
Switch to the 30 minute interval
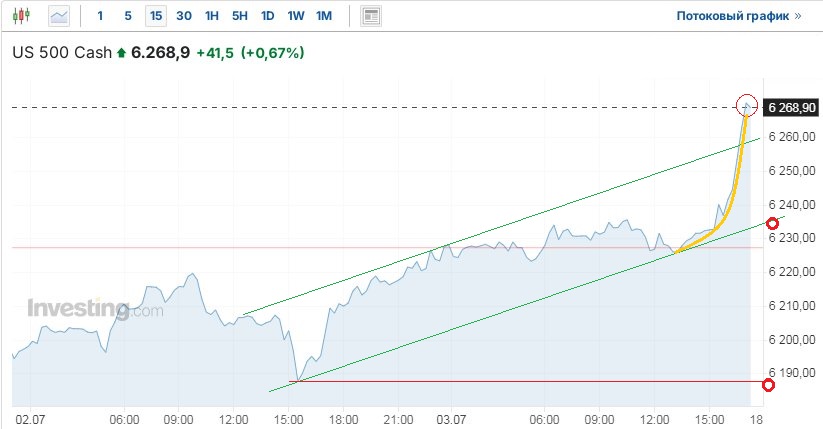[x=183, y=16]
